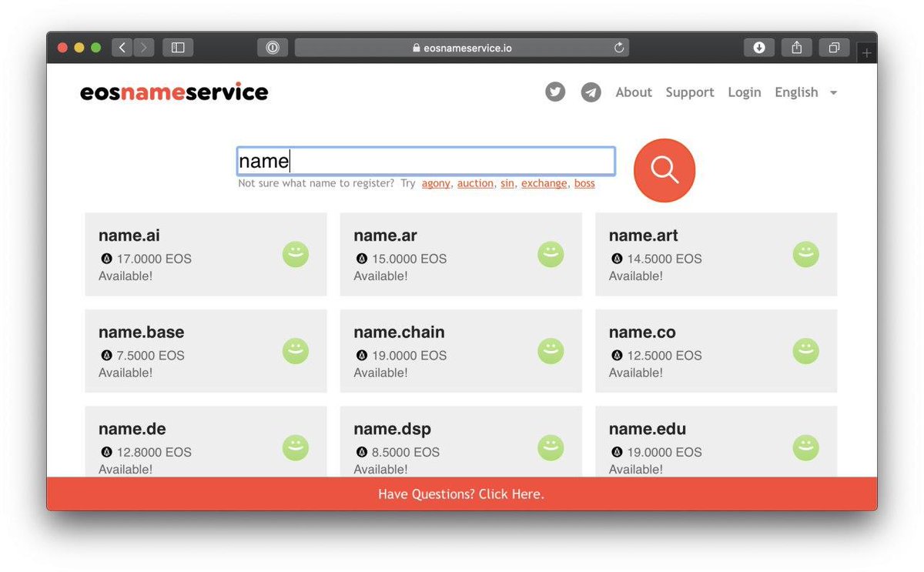This screenshot has height=572, width=924.
Task: Click the 12.5000 EOS price
Action: click(x=665, y=356)
